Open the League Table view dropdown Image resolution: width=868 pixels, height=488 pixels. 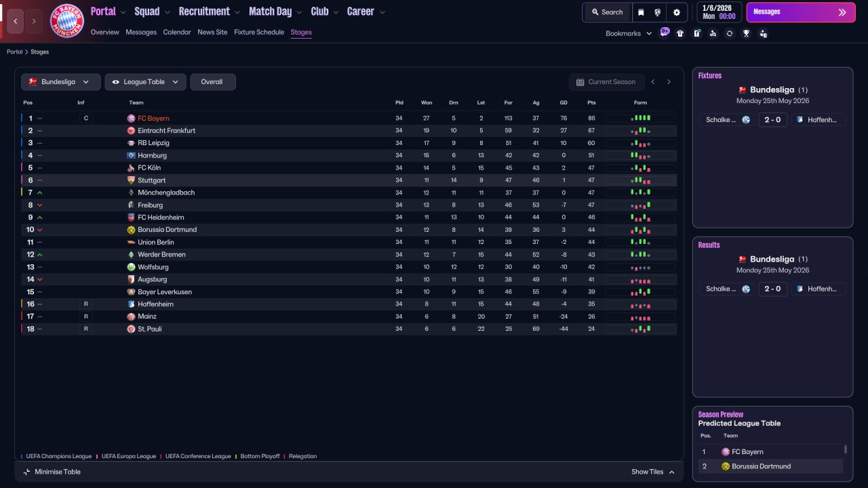click(x=146, y=82)
